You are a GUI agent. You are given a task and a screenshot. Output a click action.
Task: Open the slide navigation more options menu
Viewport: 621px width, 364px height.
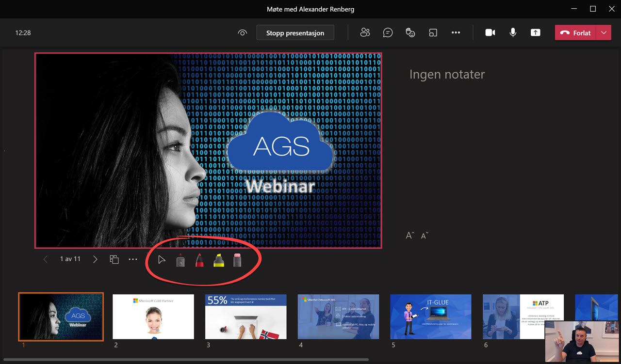[x=133, y=259]
